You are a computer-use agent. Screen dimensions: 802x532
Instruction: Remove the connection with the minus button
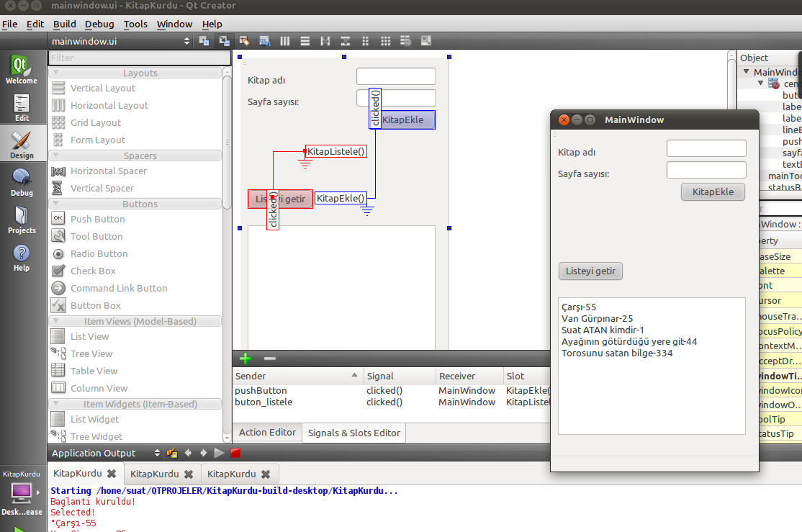[270, 359]
